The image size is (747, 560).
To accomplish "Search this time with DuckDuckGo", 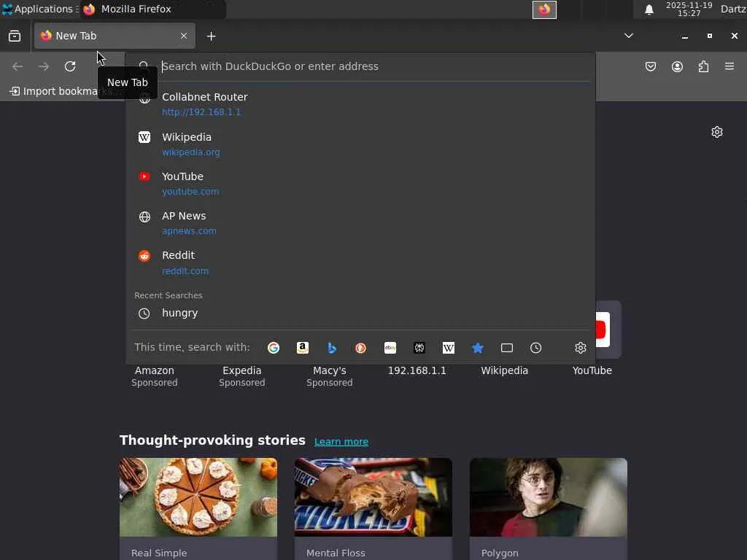I will point(360,348).
